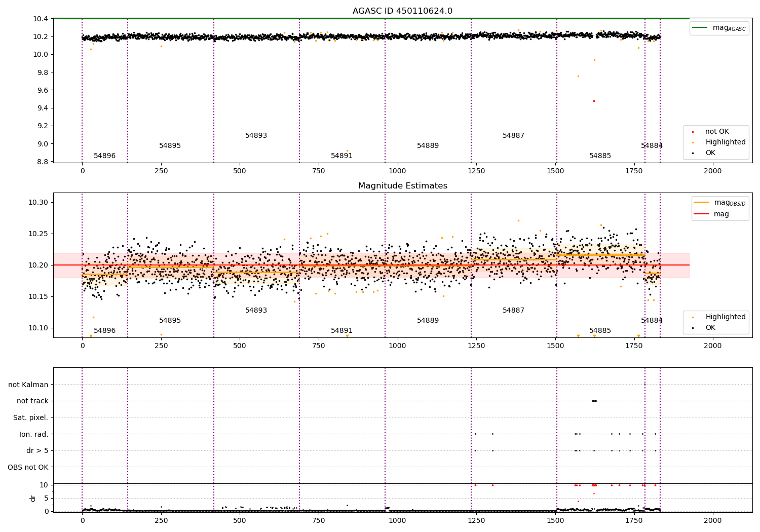Click OBSID label 54895 in Magnitude Estimates plot

point(170,321)
